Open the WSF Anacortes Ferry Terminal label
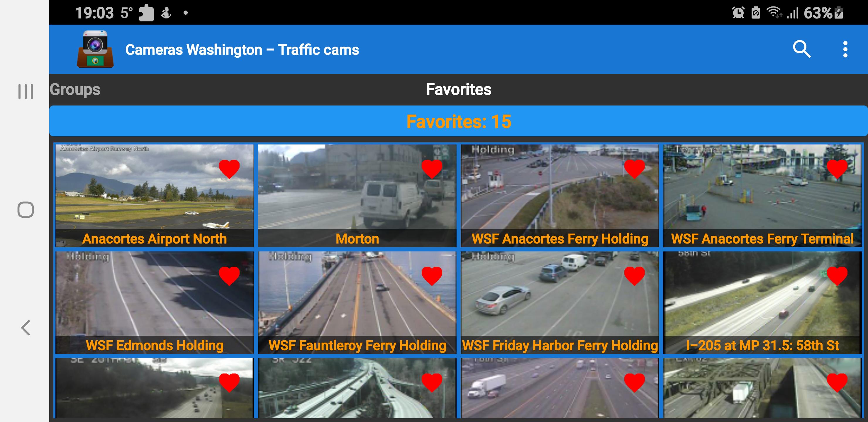868x422 pixels. 762,239
